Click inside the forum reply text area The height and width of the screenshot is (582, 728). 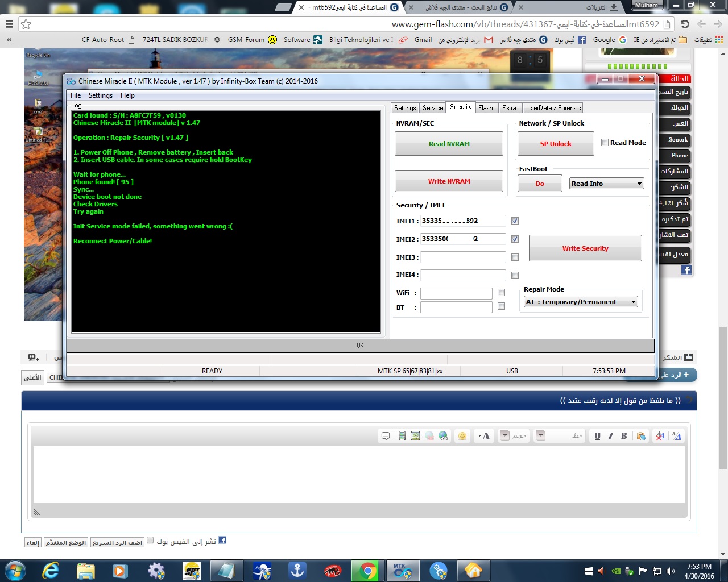point(359,475)
